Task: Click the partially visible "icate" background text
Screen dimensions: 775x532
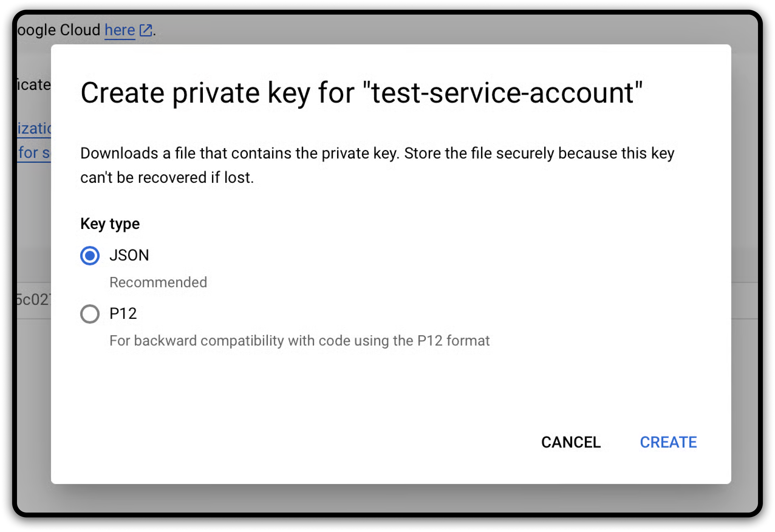Action: pyautogui.click(x=34, y=85)
